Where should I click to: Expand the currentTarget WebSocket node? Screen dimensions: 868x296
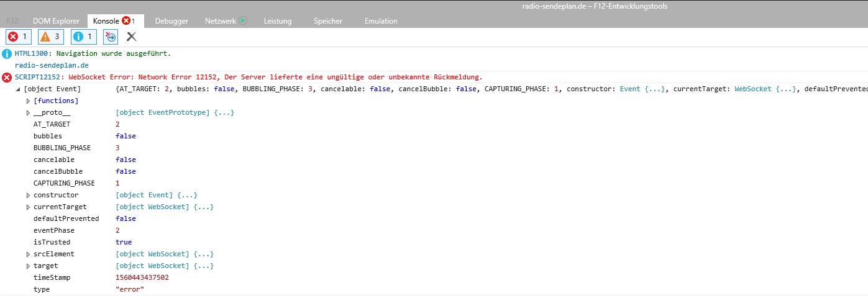pyautogui.click(x=28, y=207)
